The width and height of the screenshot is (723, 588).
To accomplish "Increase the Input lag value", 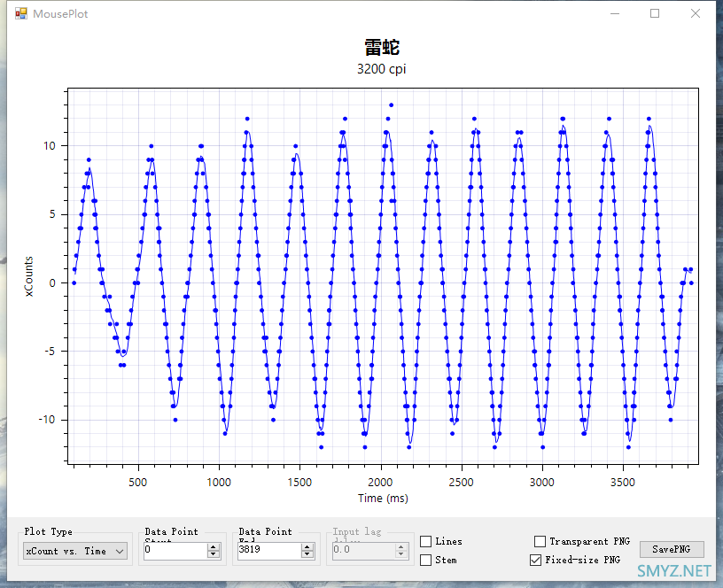I will point(401,547).
